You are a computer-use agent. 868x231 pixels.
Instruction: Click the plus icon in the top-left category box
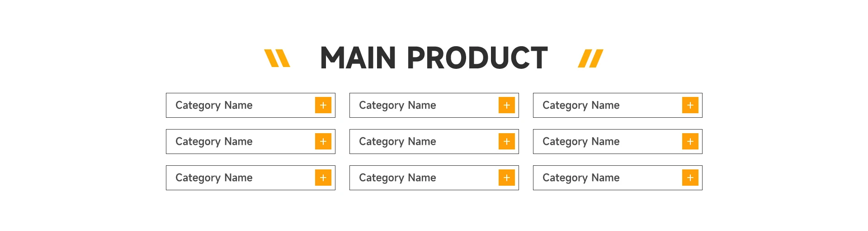click(323, 105)
